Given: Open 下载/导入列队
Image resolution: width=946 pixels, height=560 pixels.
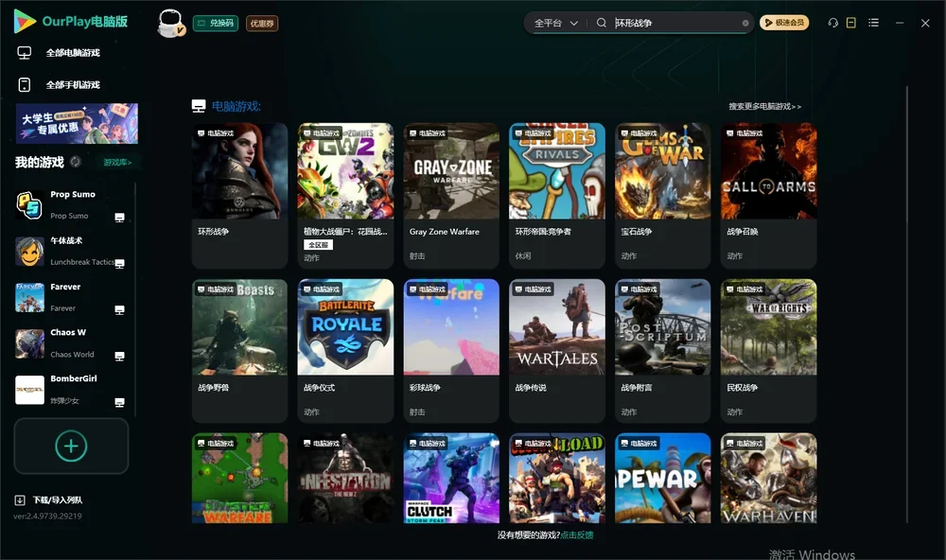Looking at the screenshot, I should (x=58, y=499).
